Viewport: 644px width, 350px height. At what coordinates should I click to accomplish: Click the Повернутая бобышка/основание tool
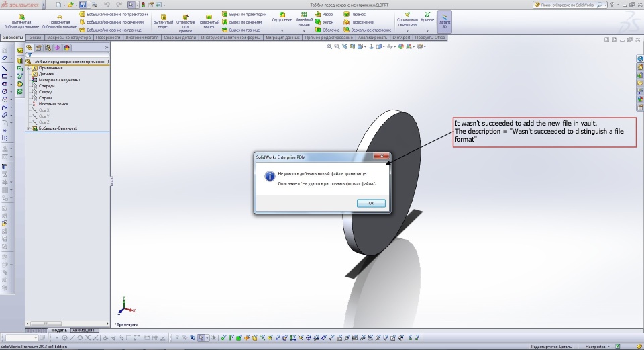point(60,21)
